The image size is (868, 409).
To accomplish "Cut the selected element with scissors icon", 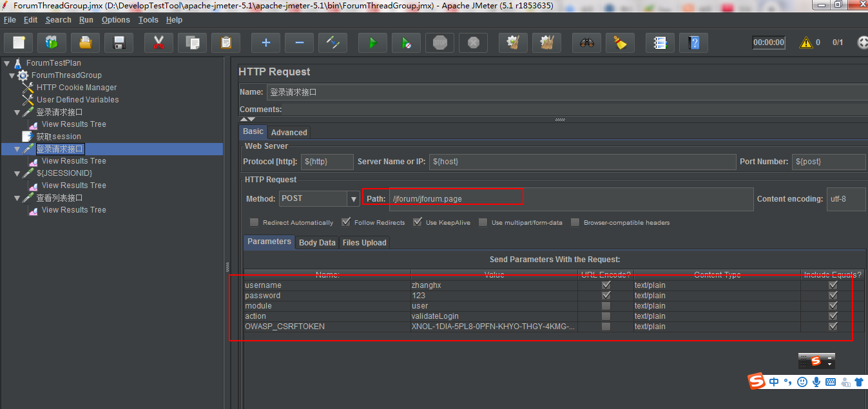I will click(x=159, y=43).
